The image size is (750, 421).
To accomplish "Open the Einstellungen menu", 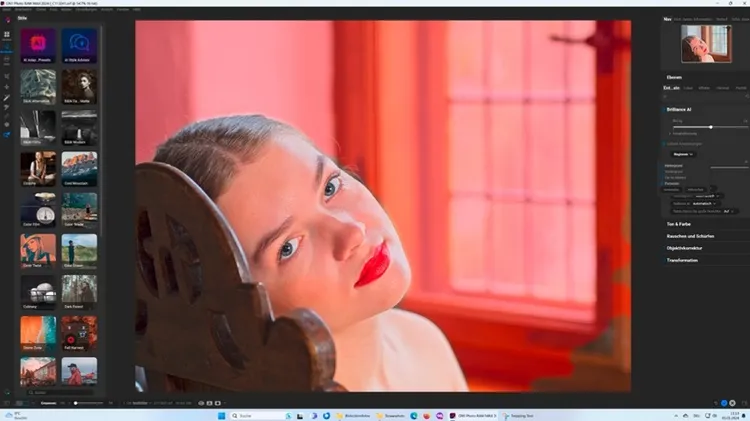I will pyautogui.click(x=86, y=10).
